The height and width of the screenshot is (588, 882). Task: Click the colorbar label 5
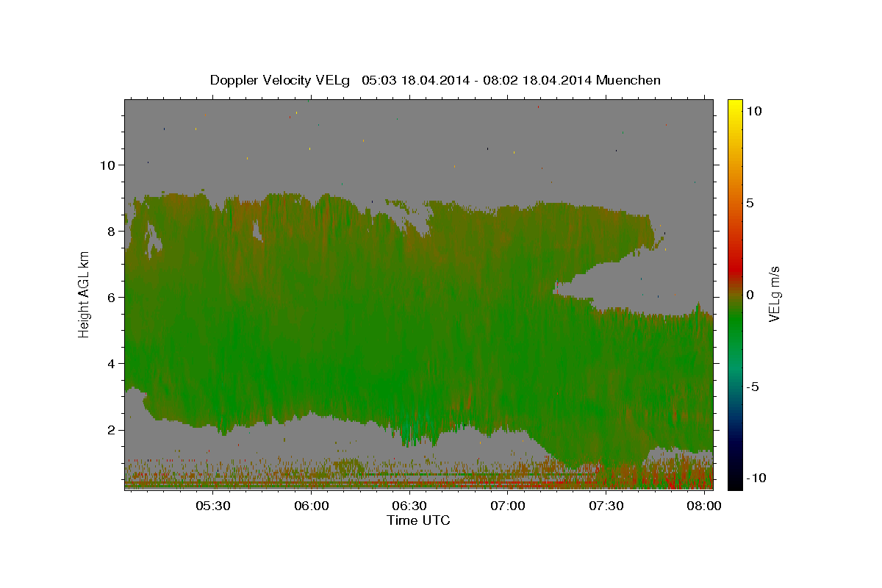750,203
